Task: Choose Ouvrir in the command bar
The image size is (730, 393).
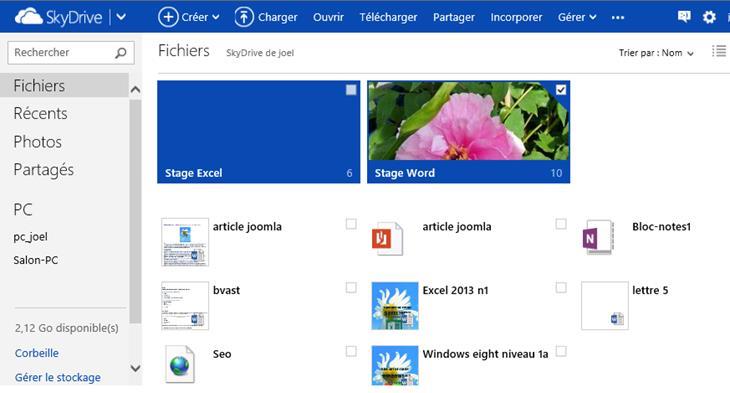Action: 328,17
